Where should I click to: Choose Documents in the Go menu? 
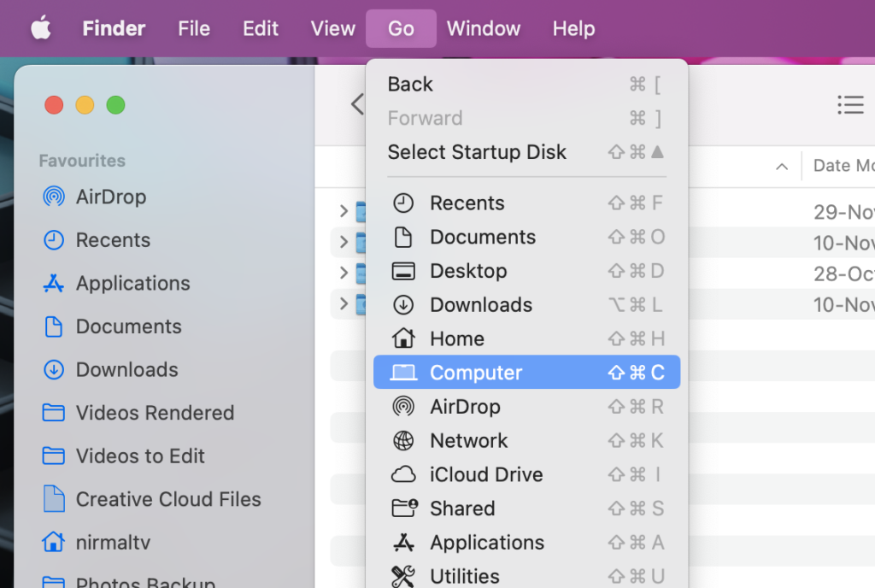(526, 237)
